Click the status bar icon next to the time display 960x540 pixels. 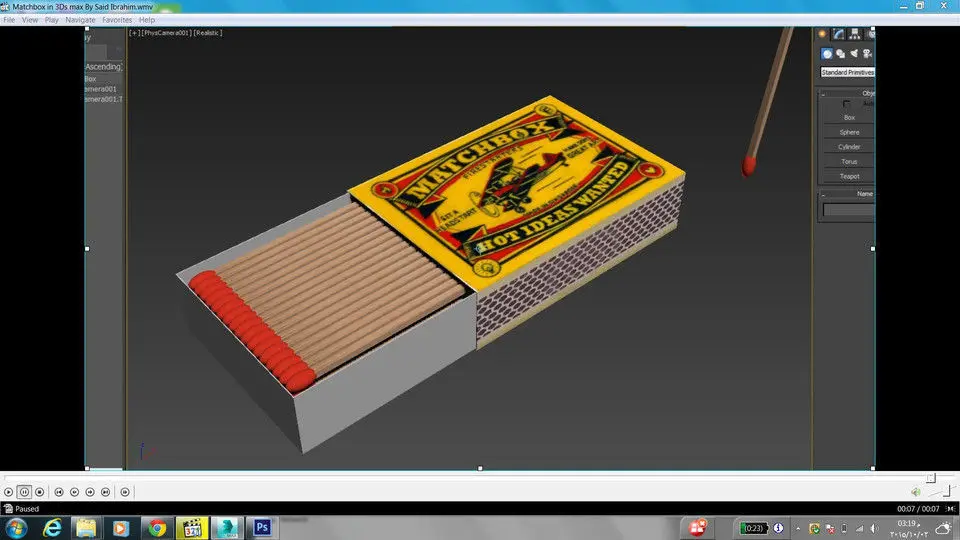click(951, 509)
